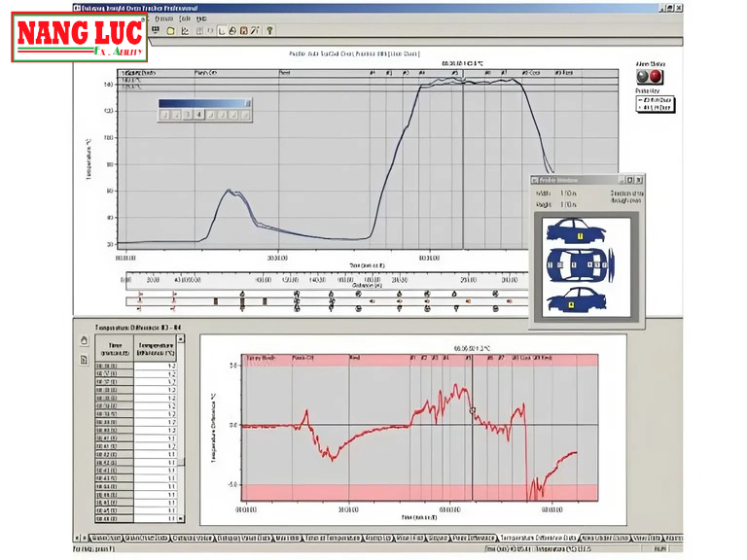Click the data table vertical scrollbar
The height and width of the screenshot is (560, 747).
coord(182,437)
